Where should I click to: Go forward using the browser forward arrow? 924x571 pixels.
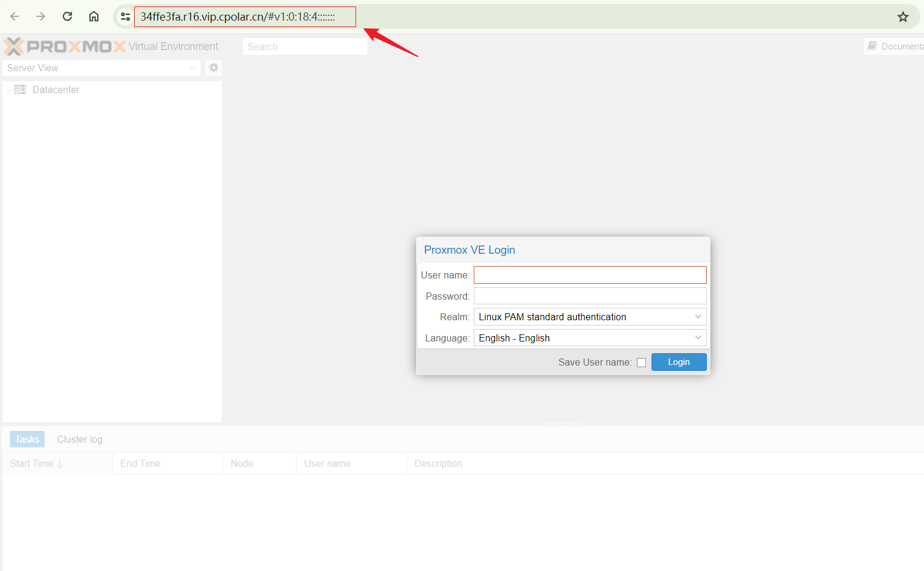(x=41, y=16)
